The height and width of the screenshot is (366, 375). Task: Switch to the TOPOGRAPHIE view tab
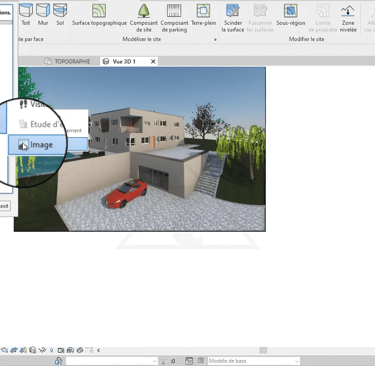pyautogui.click(x=68, y=61)
